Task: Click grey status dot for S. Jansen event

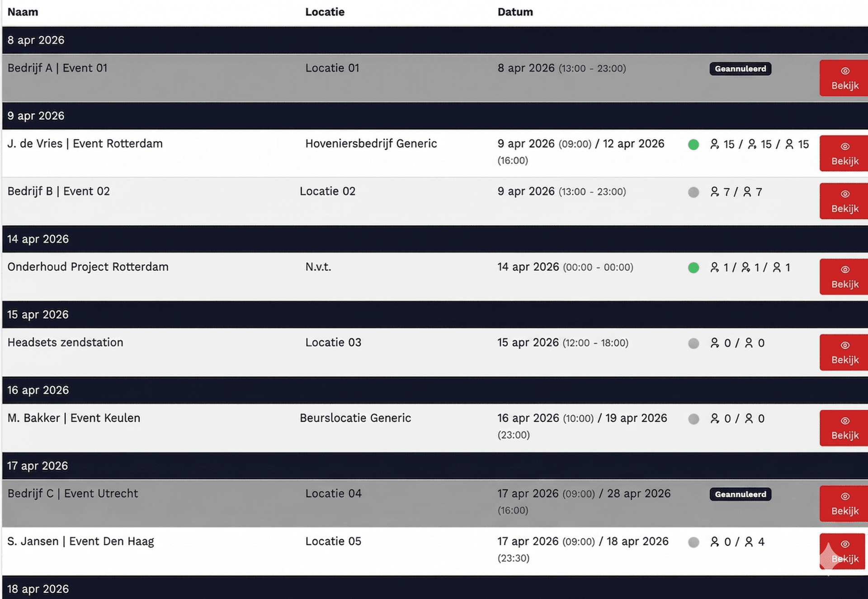Action: 693,542
